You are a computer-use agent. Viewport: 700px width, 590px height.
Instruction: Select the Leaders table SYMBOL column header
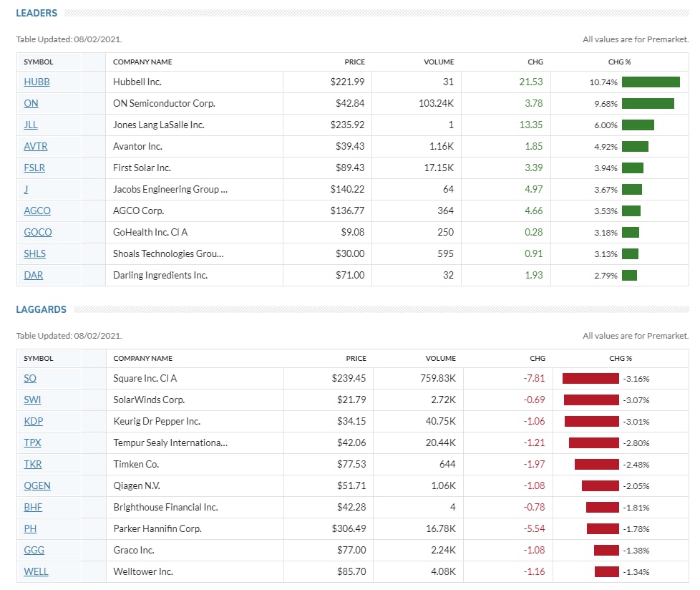[39, 62]
